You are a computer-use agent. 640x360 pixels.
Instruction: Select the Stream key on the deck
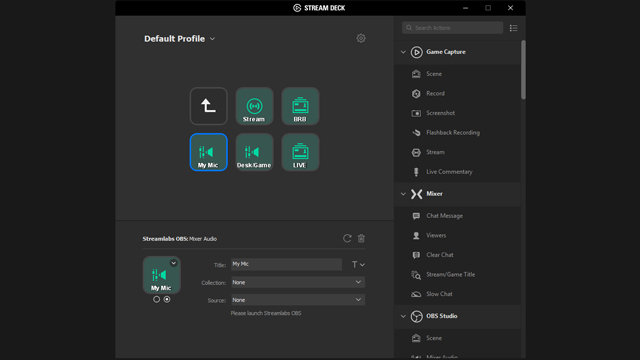[254, 106]
